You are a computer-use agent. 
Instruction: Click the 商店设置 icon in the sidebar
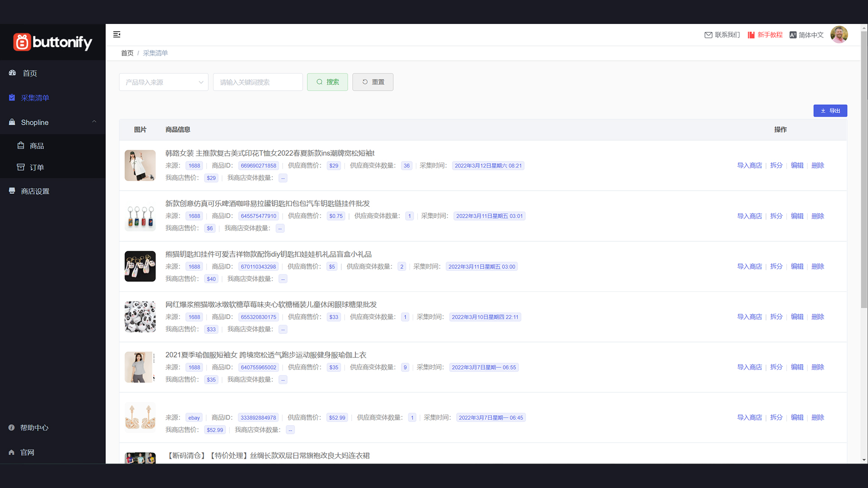pyautogui.click(x=12, y=191)
